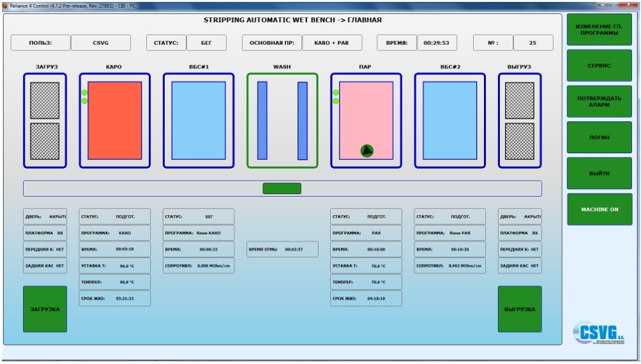
Task: Select the blue ВБС#2 rinse tank
Action: [x=449, y=120]
